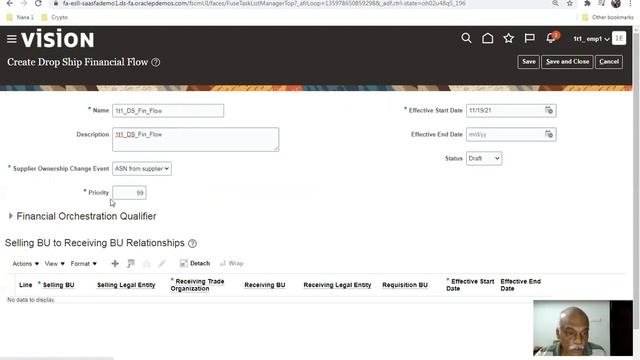Click the edit pencil toolbar icon
The height and width of the screenshot is (360, 640).
click(x=162, y=264)
